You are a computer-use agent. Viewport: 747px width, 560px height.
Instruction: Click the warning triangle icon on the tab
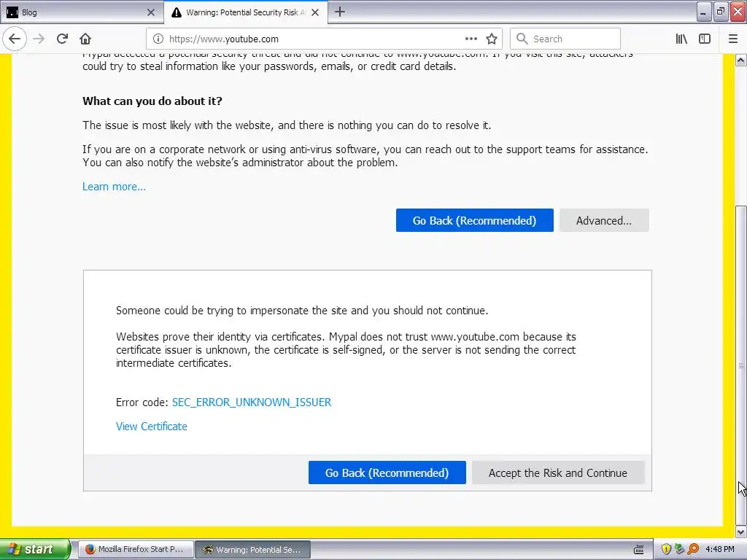point(177,12)
